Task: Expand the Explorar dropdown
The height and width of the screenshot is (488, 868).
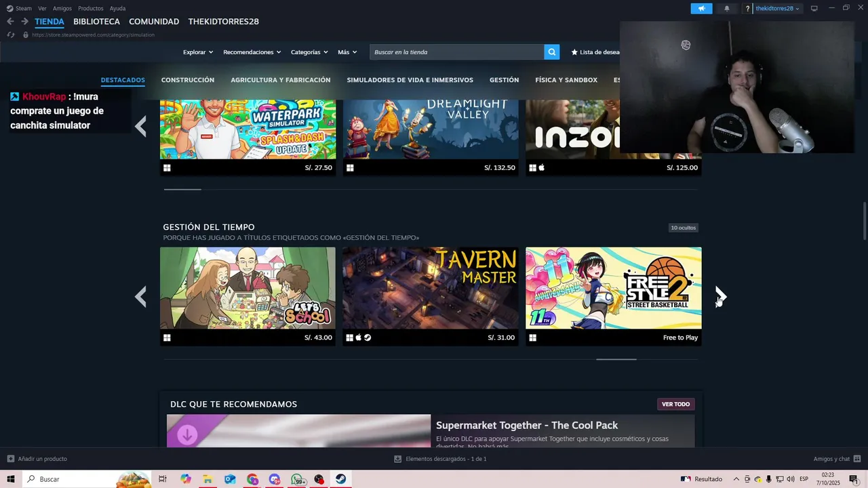Action: coord(198,52)
